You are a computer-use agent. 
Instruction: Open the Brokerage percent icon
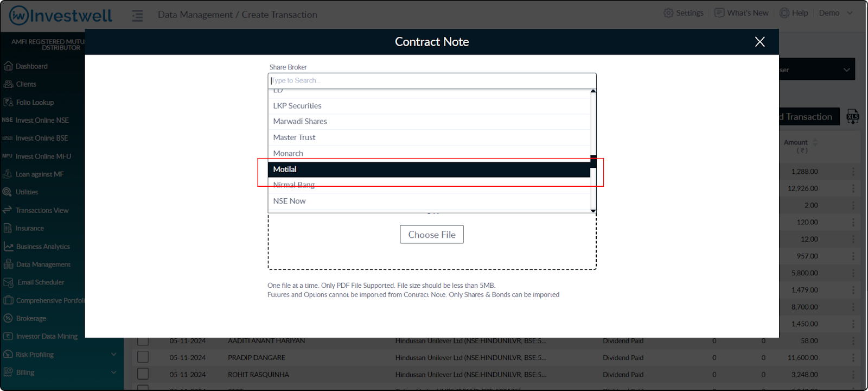point(8,318)
